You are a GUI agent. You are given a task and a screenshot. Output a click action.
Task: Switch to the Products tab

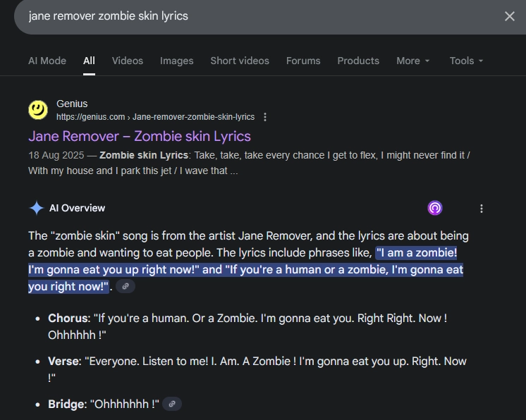point(358,61)
